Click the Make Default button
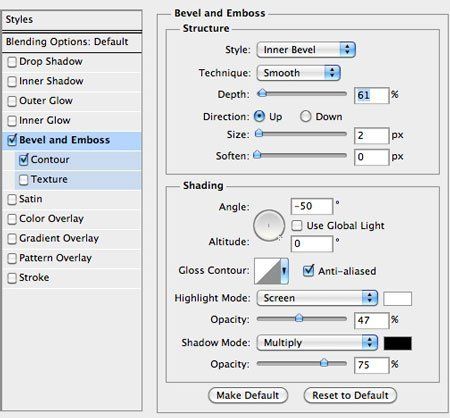Screen dimensions: 450x418 pos(248,395)
